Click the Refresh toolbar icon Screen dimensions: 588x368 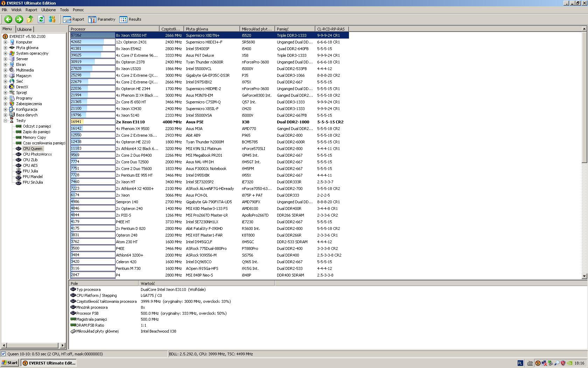(x=41, y=20)
